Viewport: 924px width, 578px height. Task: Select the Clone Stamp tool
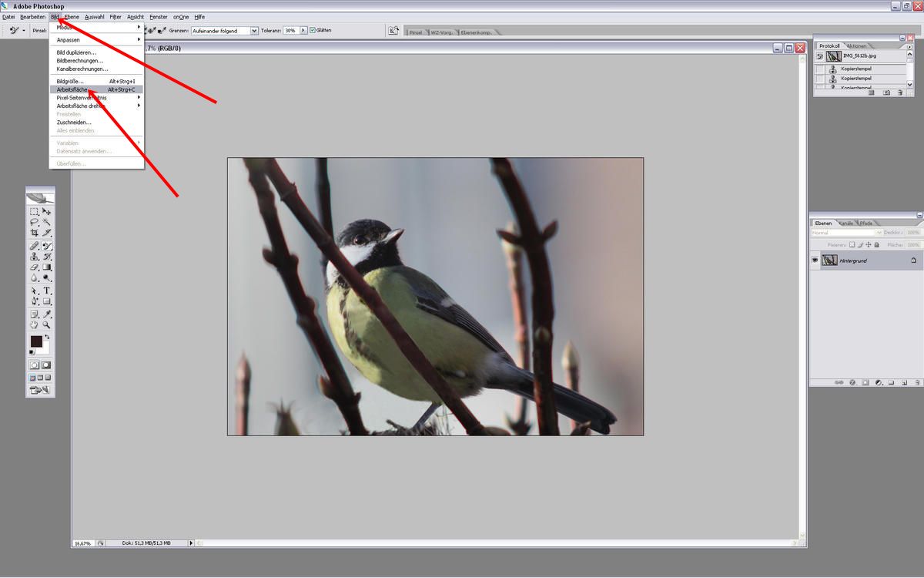coord(34,257)
